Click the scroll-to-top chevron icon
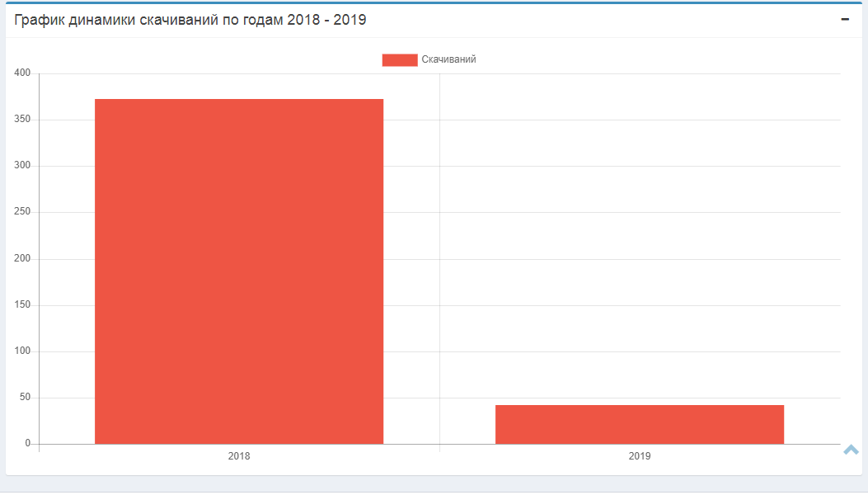This screenshot has height=495, width=868. 851,450
